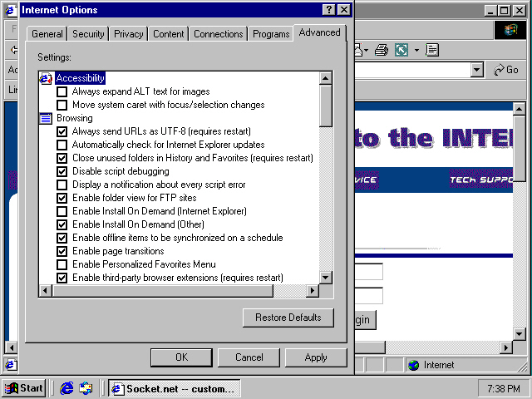532x399 pixels.
Task: Switch to the Connections tab
Action: tap(218, 34)
